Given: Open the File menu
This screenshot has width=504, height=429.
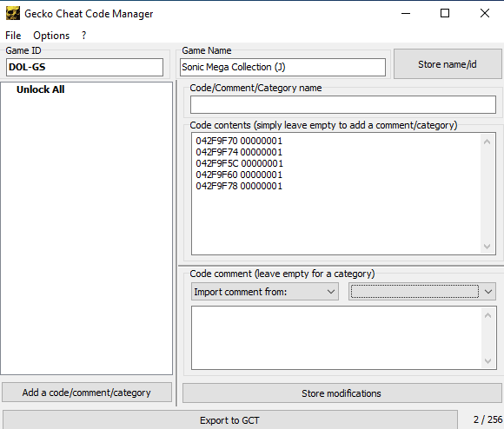Looking at the screenshot, I should click(13, 36).
